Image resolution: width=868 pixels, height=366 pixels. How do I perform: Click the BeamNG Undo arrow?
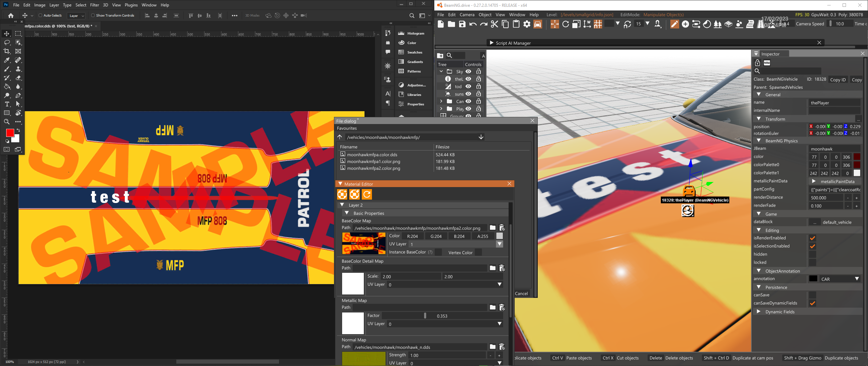click(x=473, y=24)
